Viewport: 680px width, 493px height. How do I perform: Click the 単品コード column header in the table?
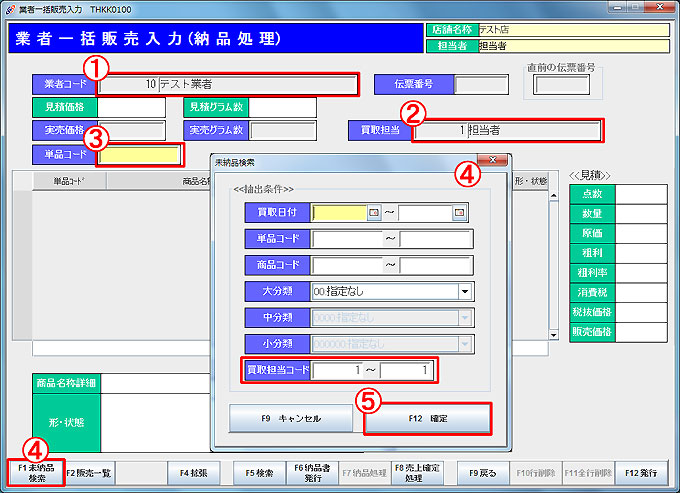coord(69,181)
